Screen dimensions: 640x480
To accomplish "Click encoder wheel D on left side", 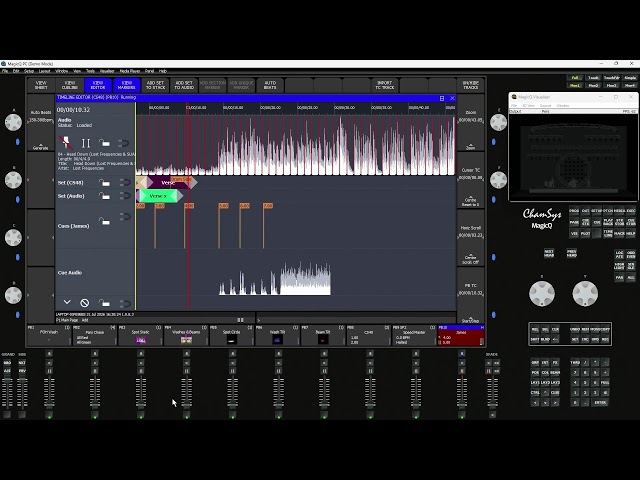I will click(13, 295).
